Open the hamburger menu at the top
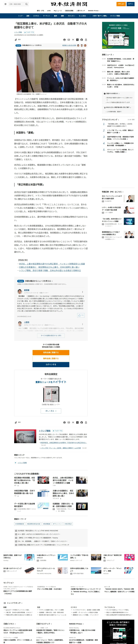Screen dimensions: 138x644 click(x=5, y=4)
